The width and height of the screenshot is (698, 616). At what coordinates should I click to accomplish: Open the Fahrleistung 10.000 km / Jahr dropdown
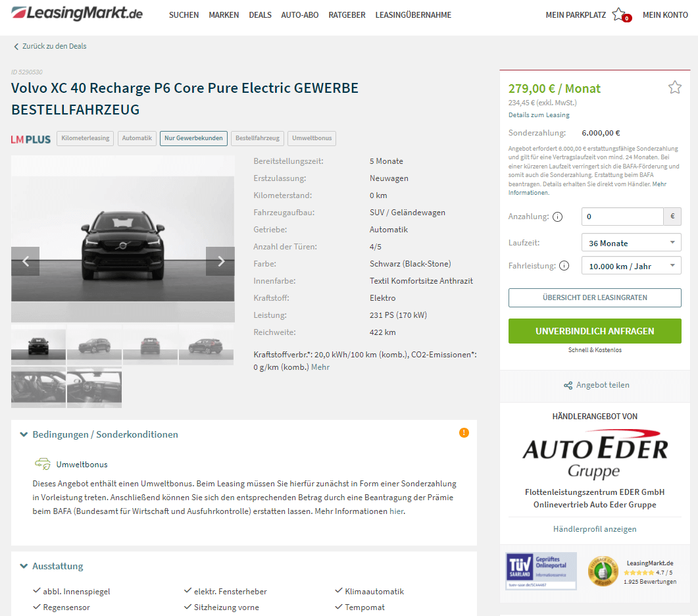[632, 265]
